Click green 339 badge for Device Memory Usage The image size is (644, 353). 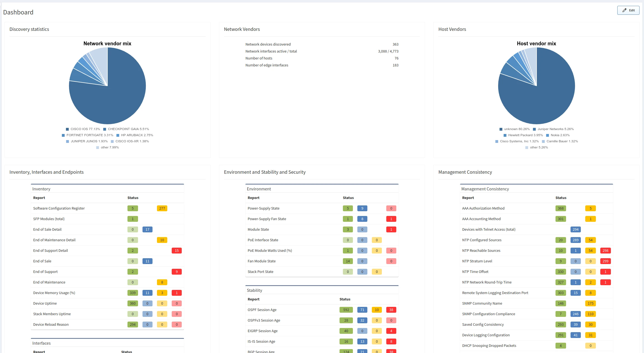132,293
